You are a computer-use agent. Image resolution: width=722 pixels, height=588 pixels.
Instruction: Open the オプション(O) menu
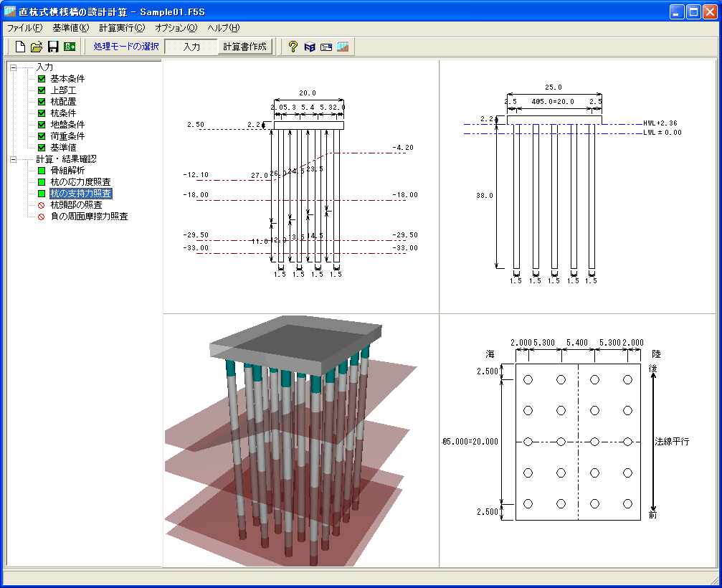click(176, 28)
